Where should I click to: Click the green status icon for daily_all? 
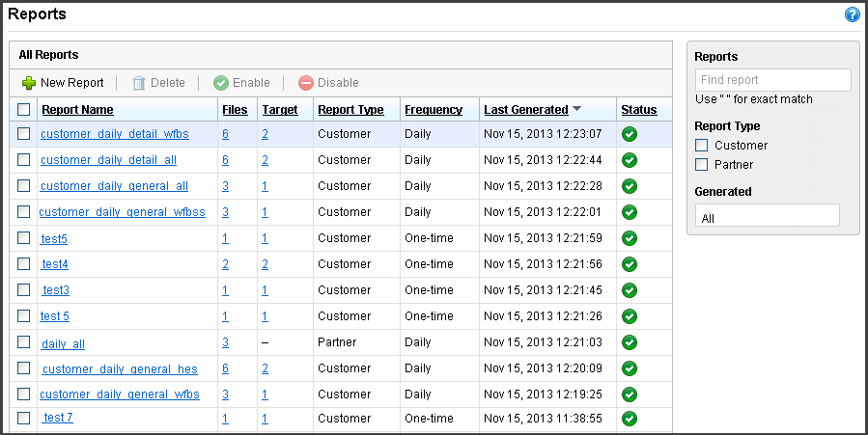[630, 342]
